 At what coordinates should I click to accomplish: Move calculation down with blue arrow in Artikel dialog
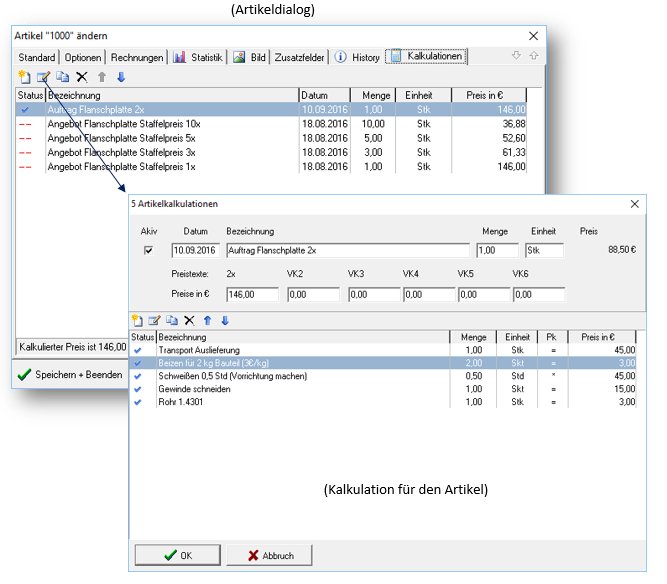click(121, 77)
